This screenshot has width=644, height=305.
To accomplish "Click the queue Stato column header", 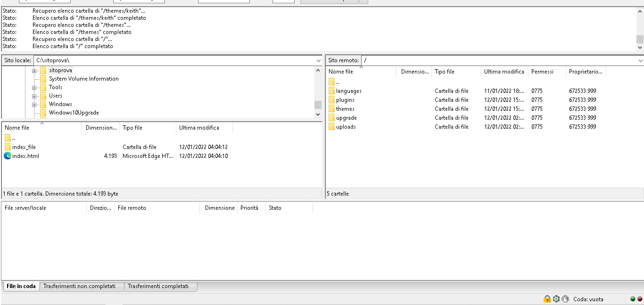I will click(289, 208).
